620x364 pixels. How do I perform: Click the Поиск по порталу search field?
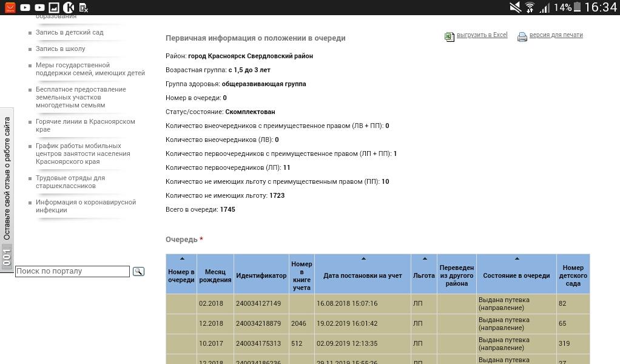(x=72, y=271)
